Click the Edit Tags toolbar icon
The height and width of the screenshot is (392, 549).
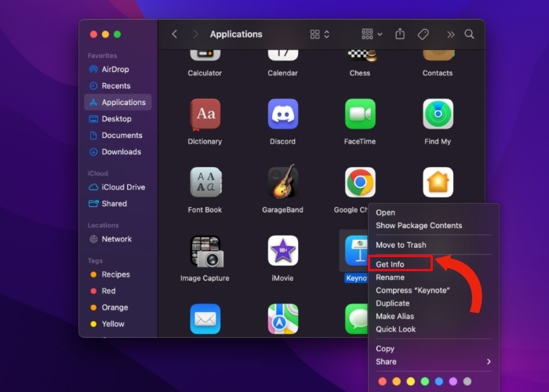423,34
